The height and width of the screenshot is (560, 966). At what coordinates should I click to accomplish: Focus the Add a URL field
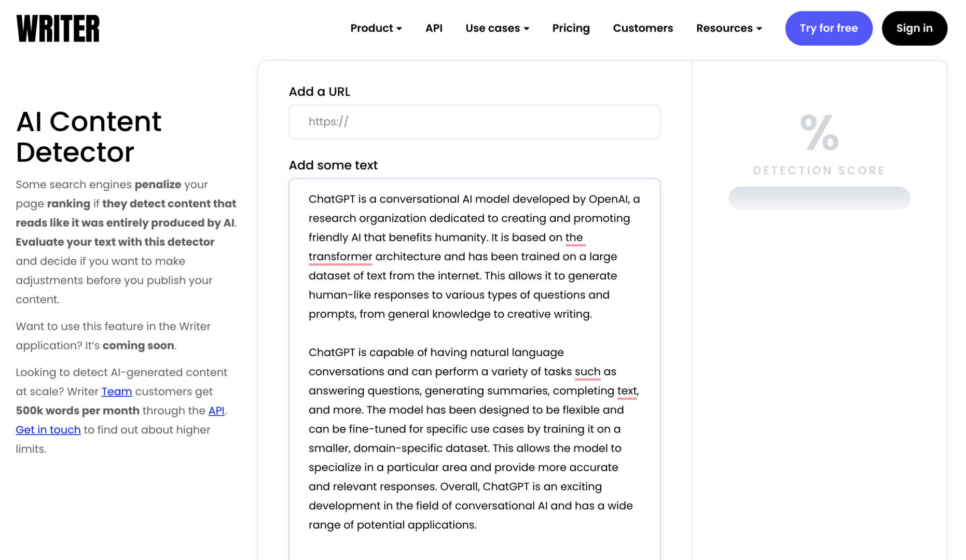[474, 122]
